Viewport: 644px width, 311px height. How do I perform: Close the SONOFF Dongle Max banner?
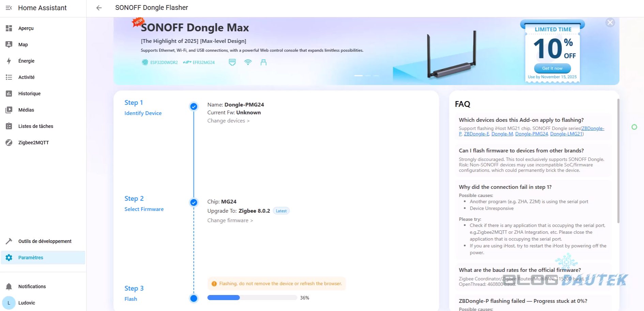[x=610, y=23]
